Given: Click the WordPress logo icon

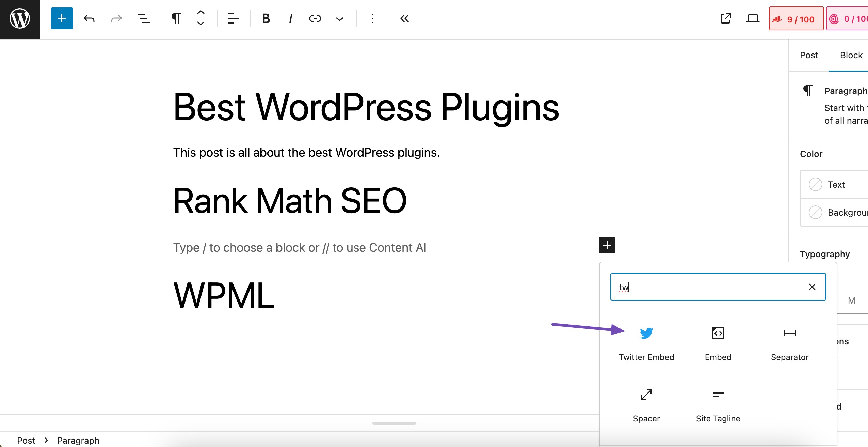Looking at the screenshot, I should [x=20, y=19].
